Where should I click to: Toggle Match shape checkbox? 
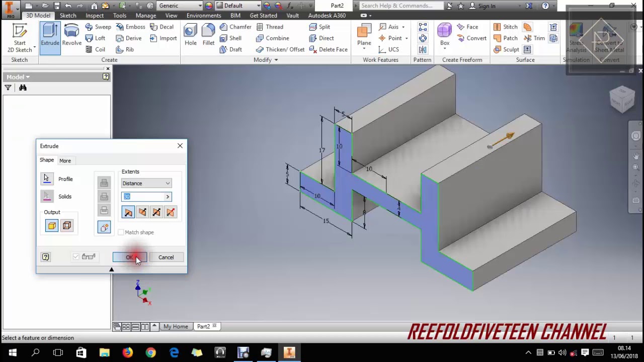[x=121, y=232]
